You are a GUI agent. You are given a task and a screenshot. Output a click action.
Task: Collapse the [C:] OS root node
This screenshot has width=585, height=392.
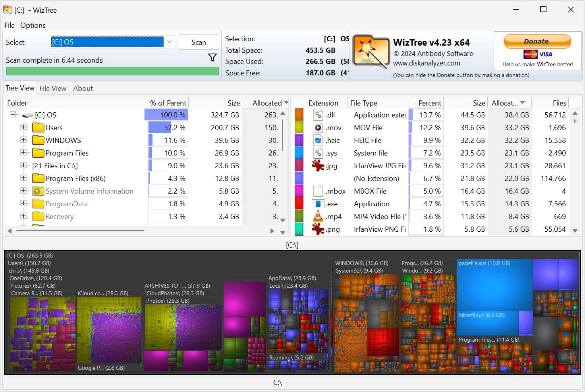tap(13, 115)
